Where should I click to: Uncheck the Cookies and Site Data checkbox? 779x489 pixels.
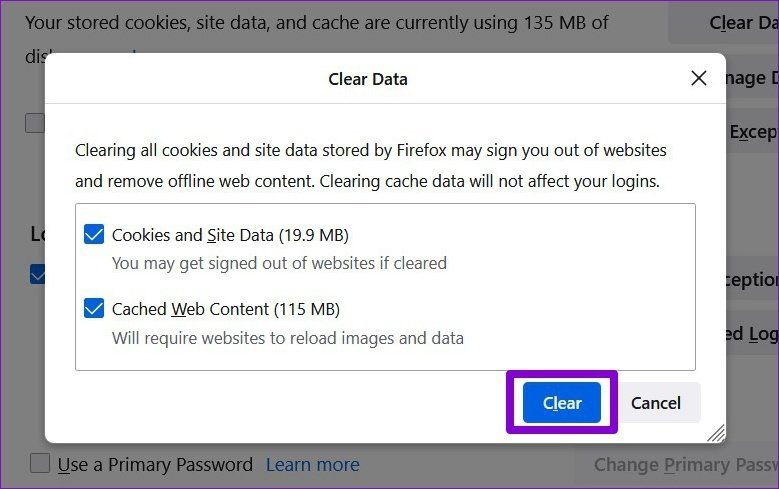94,234
